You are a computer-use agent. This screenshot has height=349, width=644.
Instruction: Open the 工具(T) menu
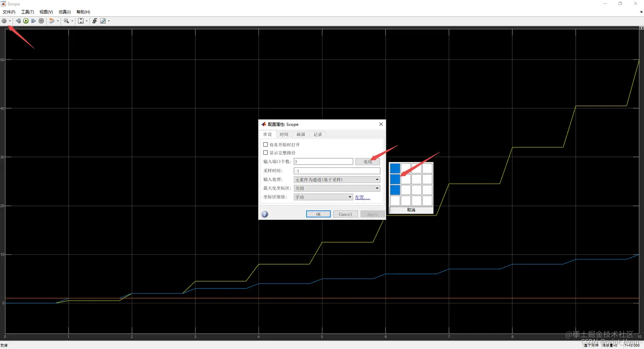[x=28, y=12]
